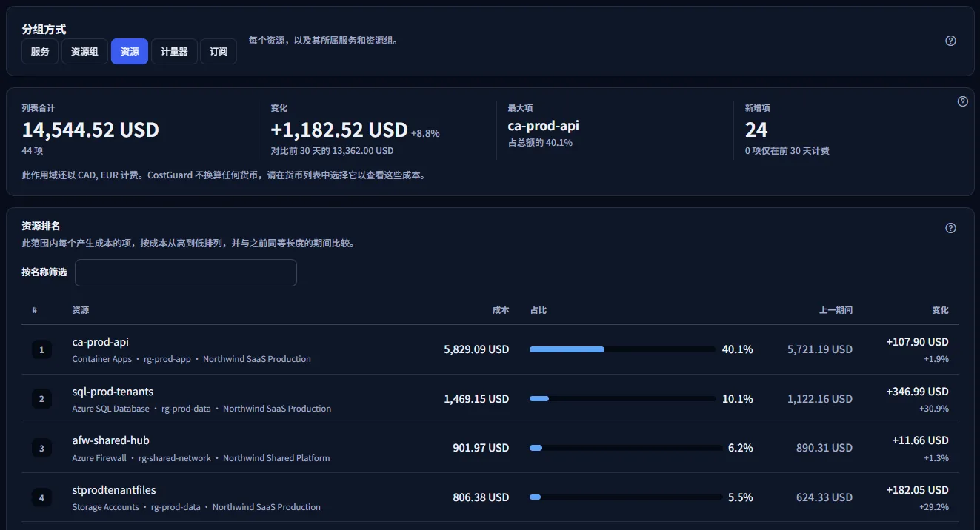
Task: Open resource afw-shared-hub
Action: coord(110,440)
